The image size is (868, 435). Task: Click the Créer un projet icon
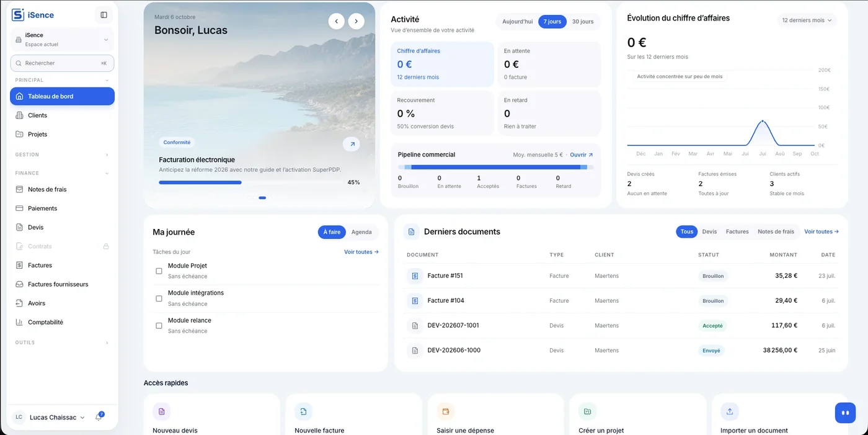[x=587, y=411]
